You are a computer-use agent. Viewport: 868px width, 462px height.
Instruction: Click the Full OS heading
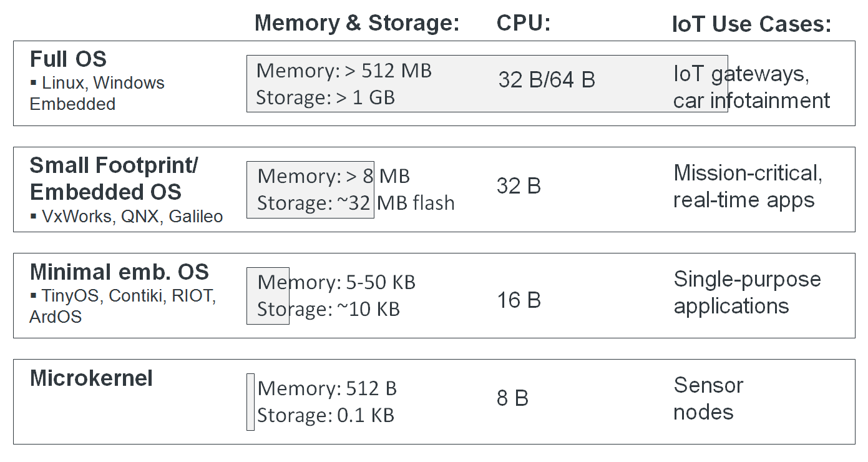tap(68, 59)
